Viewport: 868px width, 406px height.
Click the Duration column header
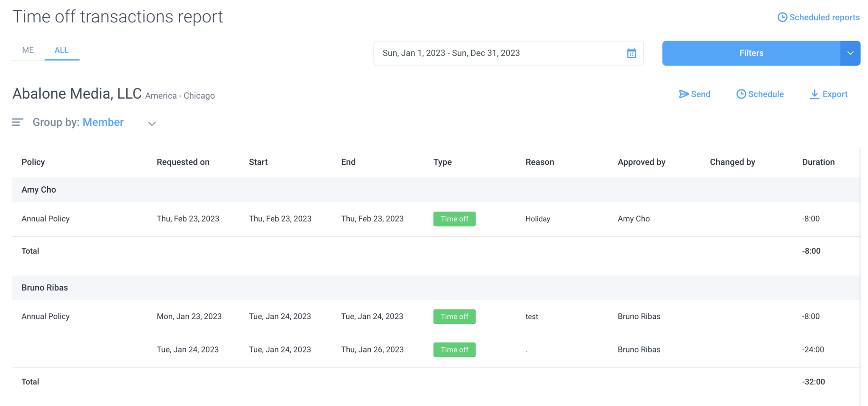(x=818, y=162)
